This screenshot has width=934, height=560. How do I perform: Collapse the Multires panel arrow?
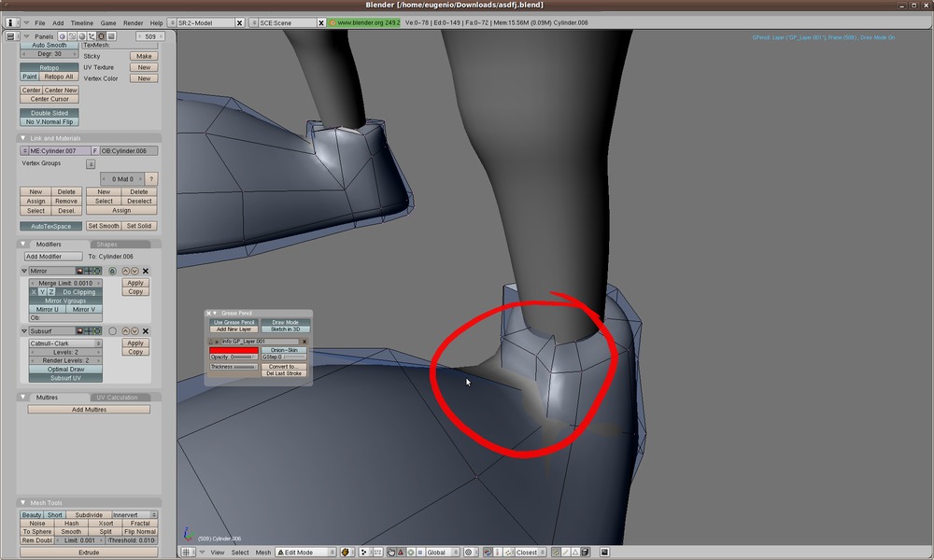(x=22, y=397)
